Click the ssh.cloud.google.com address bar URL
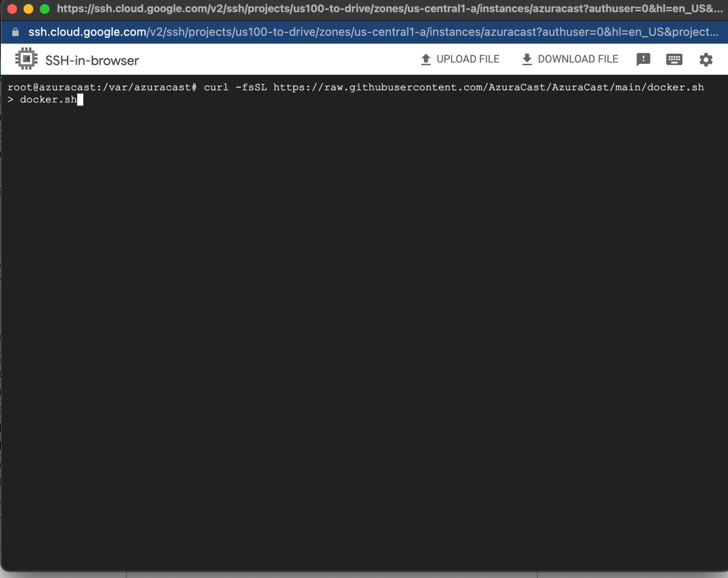 (x=373, y=32)
